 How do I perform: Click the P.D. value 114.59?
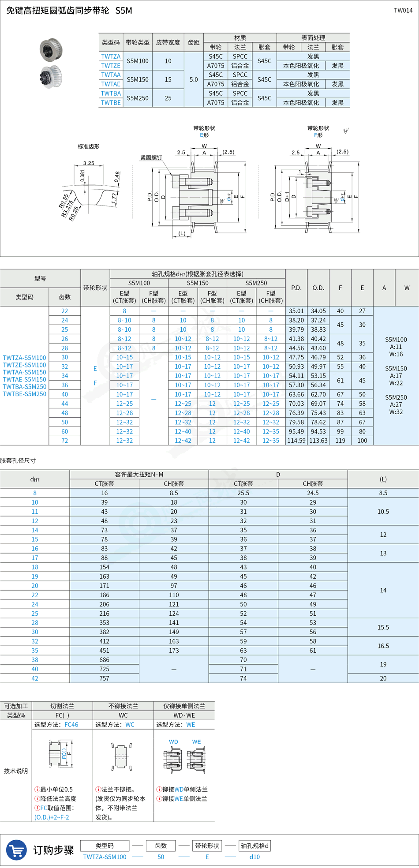pyautogui.click(x=296, y=441)
